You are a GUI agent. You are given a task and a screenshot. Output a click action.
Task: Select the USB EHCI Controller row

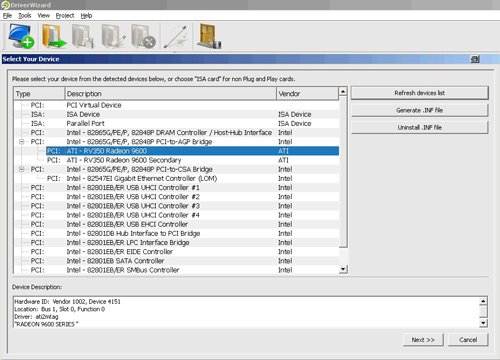click(176, 224)
